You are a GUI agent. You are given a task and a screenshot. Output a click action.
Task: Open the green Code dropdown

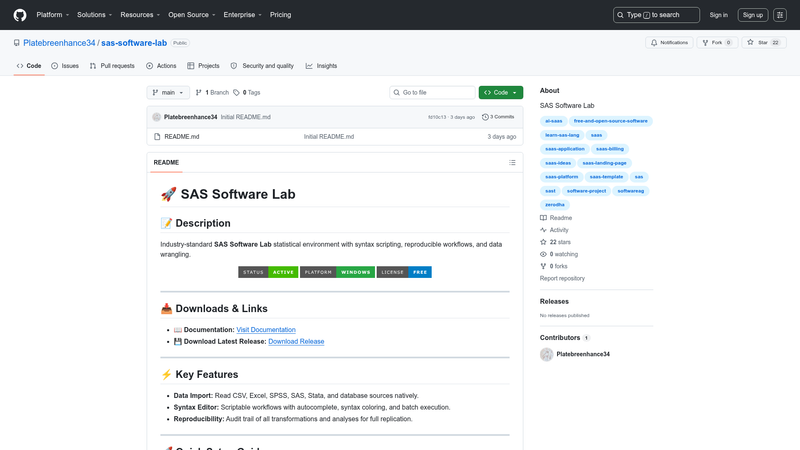pos(501,92)
